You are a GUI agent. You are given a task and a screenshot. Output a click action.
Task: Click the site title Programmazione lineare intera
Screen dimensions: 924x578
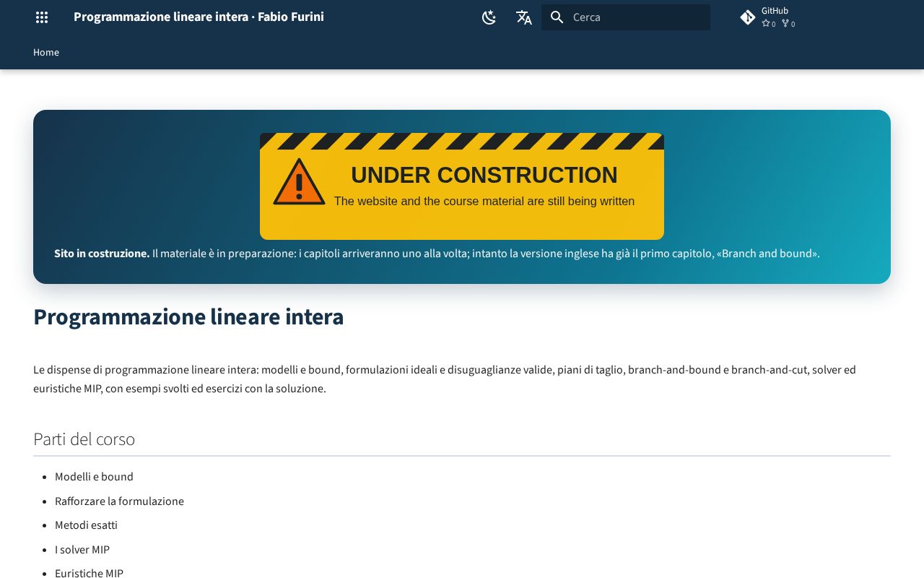click(x=199, y=17)
